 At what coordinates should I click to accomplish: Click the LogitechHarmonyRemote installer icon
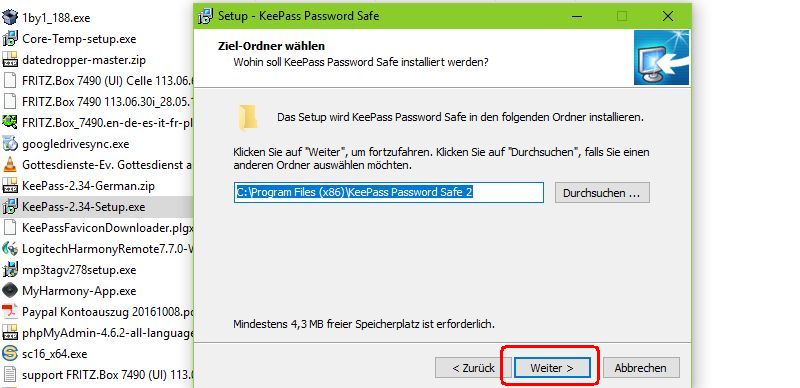click(x=10, y=249)
